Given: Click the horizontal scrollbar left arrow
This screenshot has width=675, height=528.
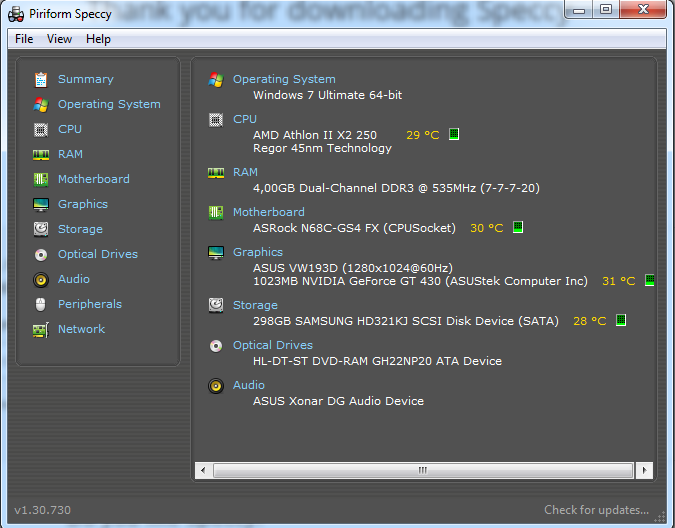Looking at the screenshot, I should tap(203, 469).
